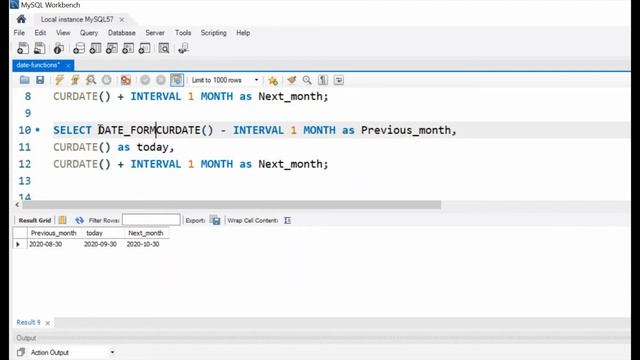Export recordset to external file
This screenshot has width=640, height=360.
click(x=215, y=220)
